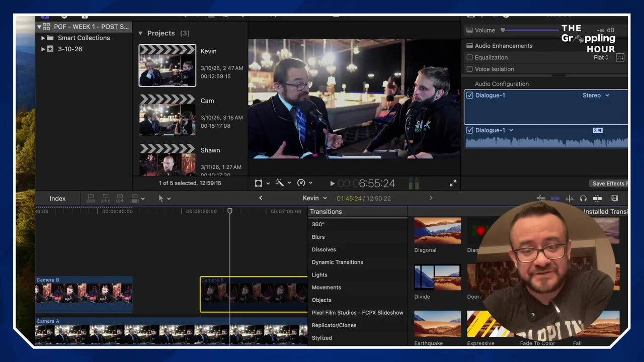Click the connect clip to primary storyline icon
Screen dimensions: 644x362
click(x=91, y=199)
